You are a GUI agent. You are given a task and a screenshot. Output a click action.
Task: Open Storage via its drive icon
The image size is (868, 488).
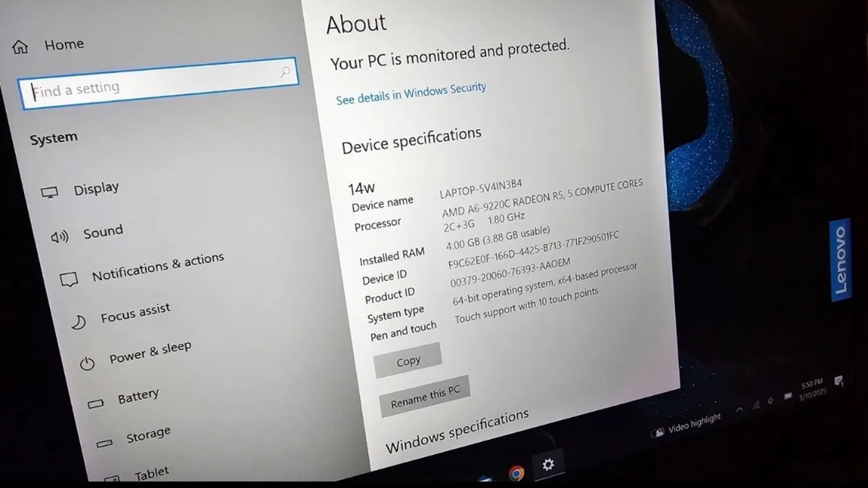pyautogui.click(x=105, y=442)
